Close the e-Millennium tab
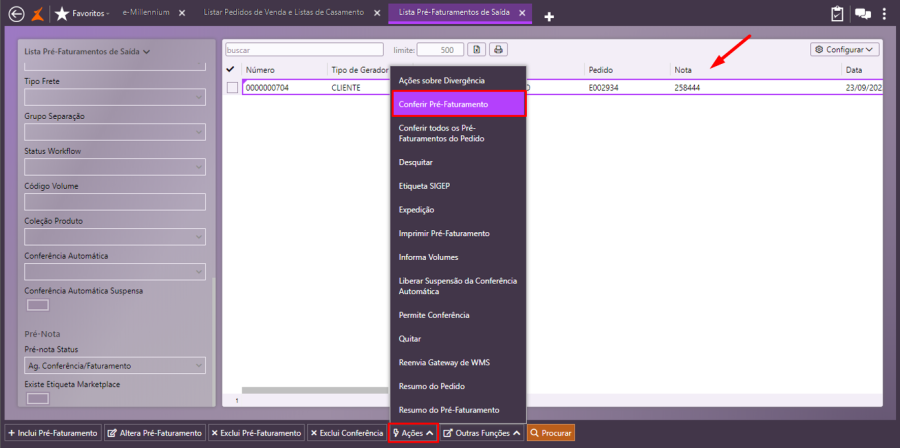 click(x=182, y=13)
